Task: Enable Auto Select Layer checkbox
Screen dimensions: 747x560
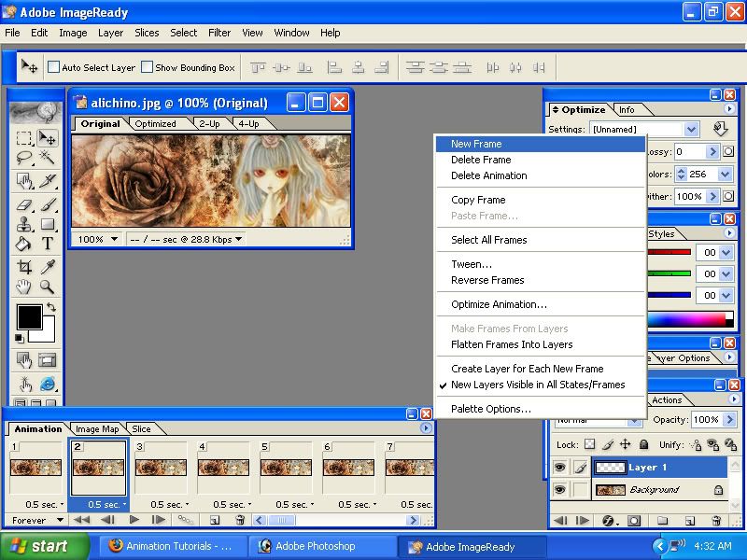Action: point(54,67)
